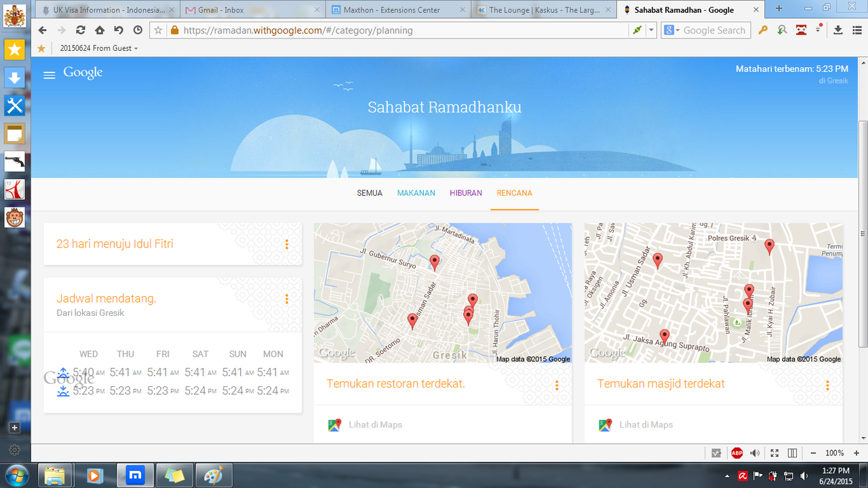Show hidden system tray icons arrow
This screenshot has width=868, height=488.
coord(728,476)
